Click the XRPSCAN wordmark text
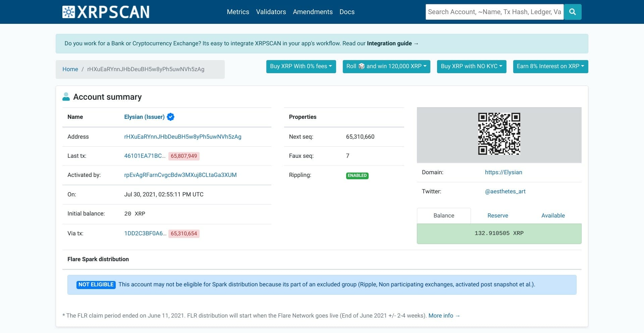Image resolution: width=644 pixels, height=333 pixels. click(x=113, y=12)
